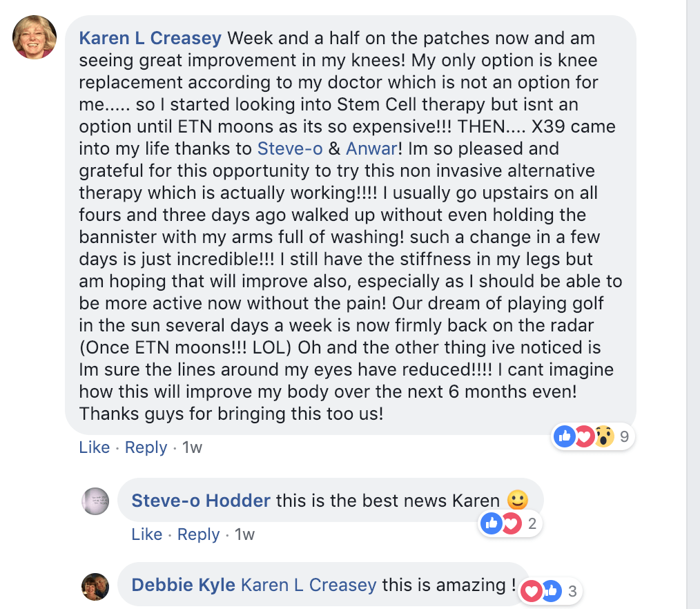The height and width of the screenshot is (609, 700).
Task: Like Karen L Creasey's comment
Action: point(95,447)
